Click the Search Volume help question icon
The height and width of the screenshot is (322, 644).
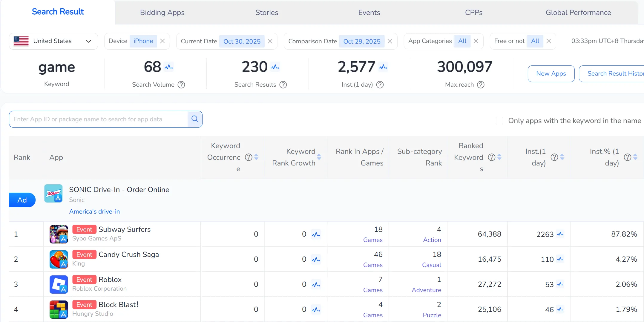tap(181, 85)
